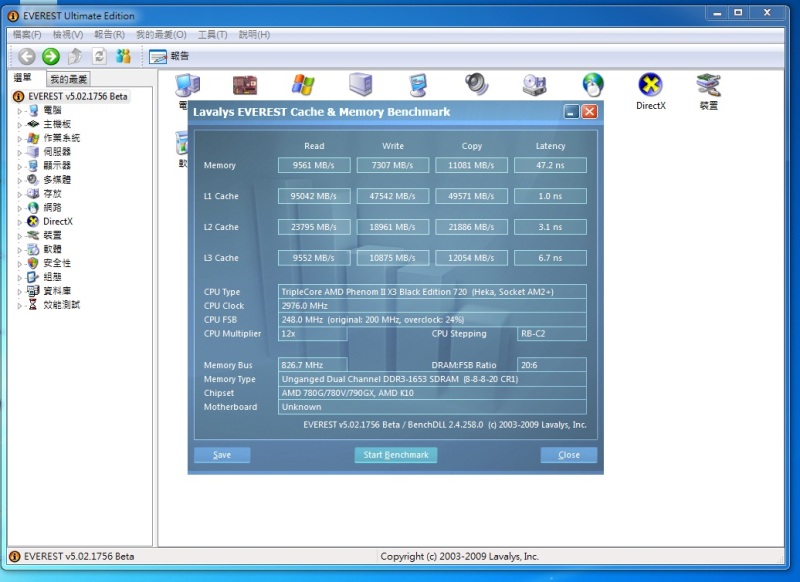Click the green Forward arrow button
800x582 pixels.
[51, 56]
